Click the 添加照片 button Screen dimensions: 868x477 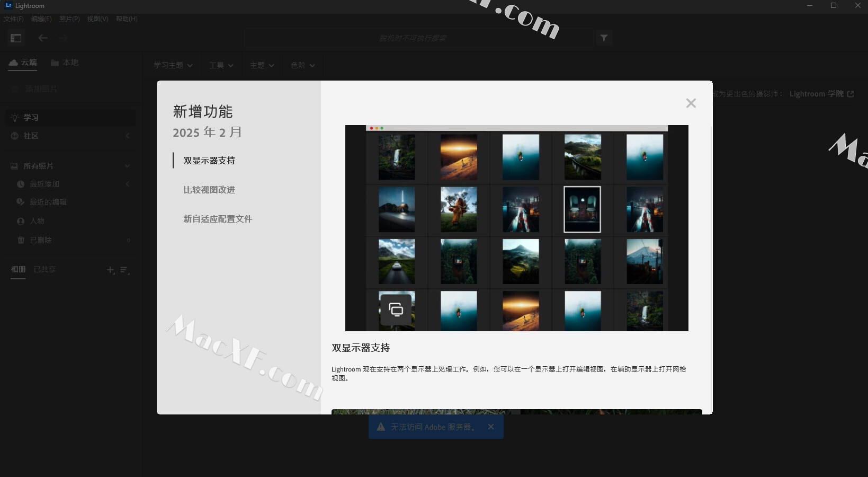34,89
